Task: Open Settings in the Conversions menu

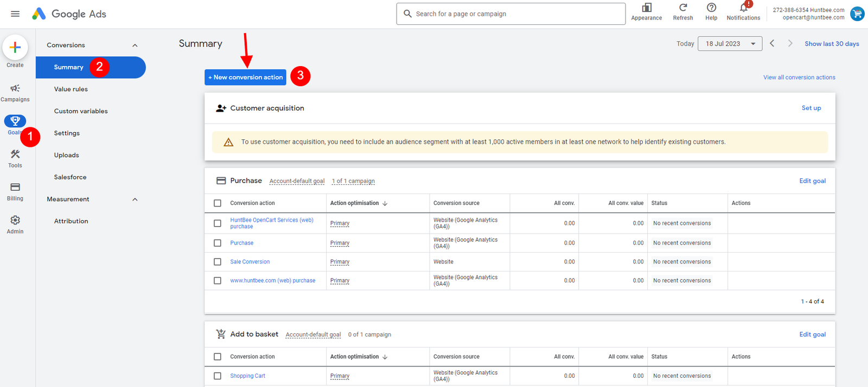Action: click(67, 133)
